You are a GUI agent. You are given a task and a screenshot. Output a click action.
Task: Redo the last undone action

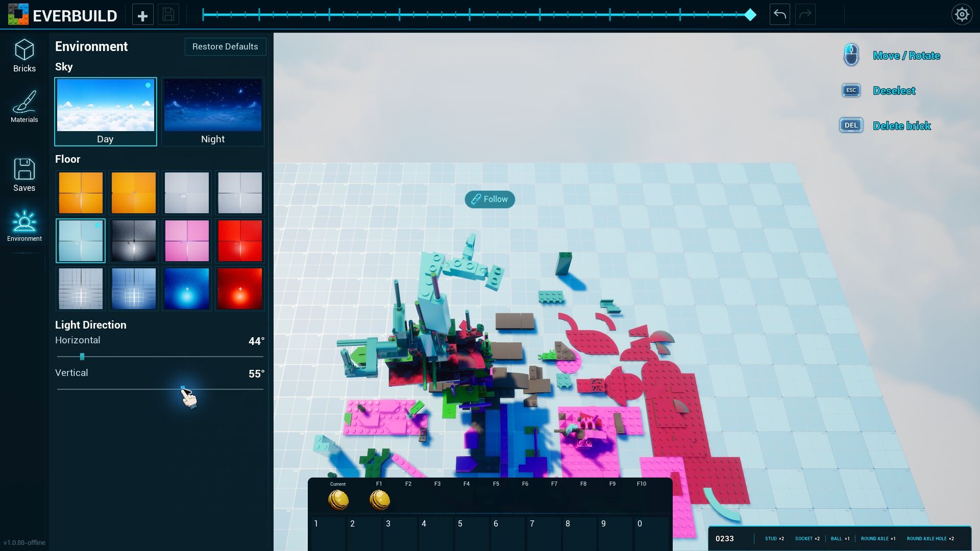[x=805, y=15]
